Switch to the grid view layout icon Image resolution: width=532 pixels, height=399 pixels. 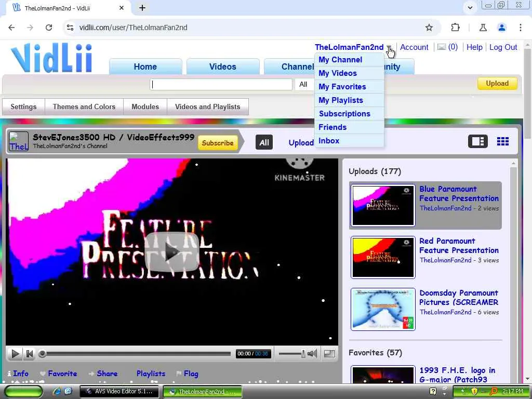pyautogui.click(x=502, y=141)
